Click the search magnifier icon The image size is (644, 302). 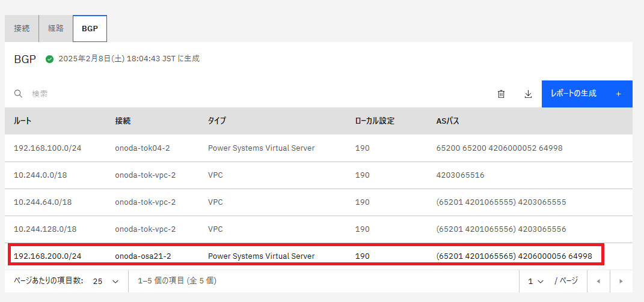(x=18, y=94)
